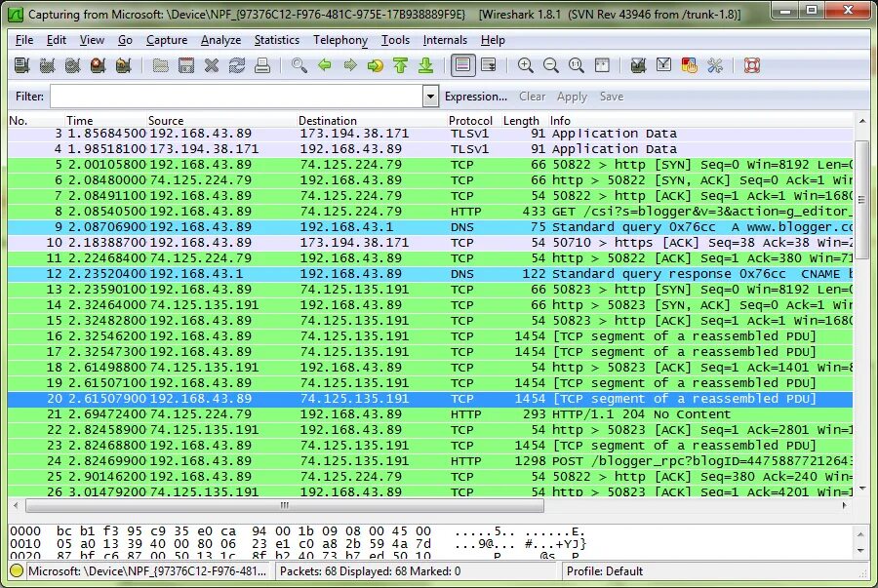The image size is (878, 588).
Task: Stop the running live capture
Action: pos(98,65)
